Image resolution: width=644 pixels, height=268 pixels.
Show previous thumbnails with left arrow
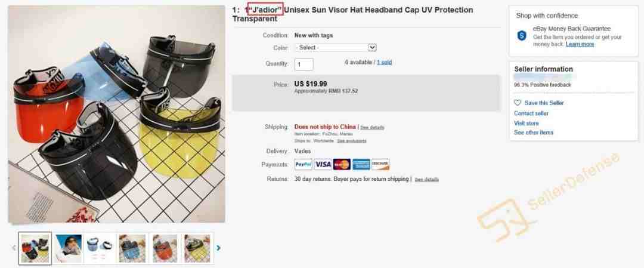[14, 248]
